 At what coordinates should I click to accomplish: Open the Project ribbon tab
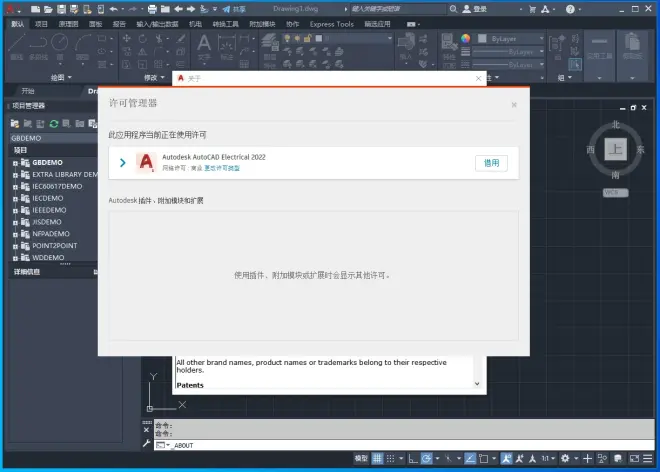click(41, 24)
